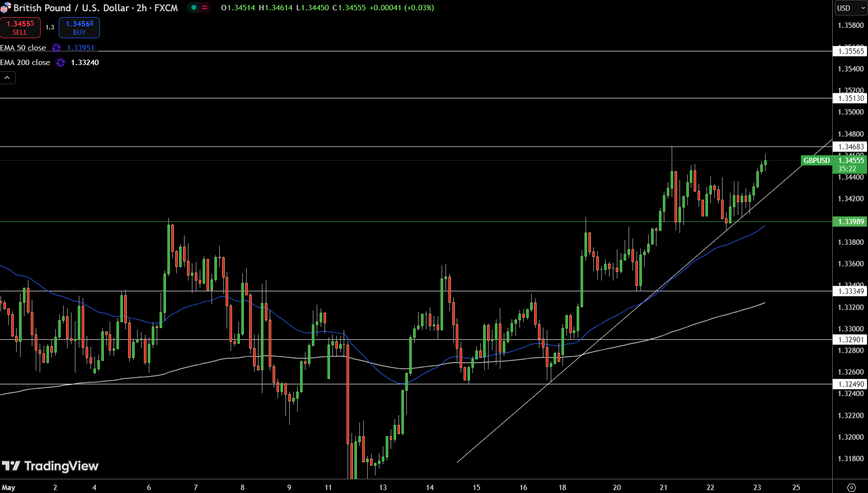Click EMA 50 value 1.33951

pyautogui.click(x=80, y=48)
